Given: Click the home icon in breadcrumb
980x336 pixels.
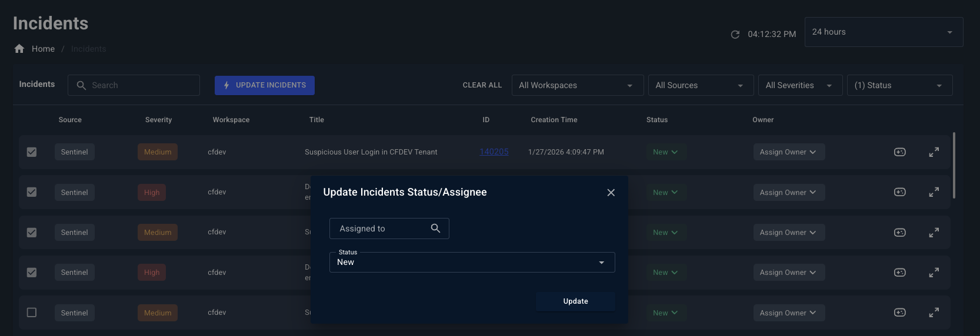Looking at the screenshot, I should click(x=19, y=49).
